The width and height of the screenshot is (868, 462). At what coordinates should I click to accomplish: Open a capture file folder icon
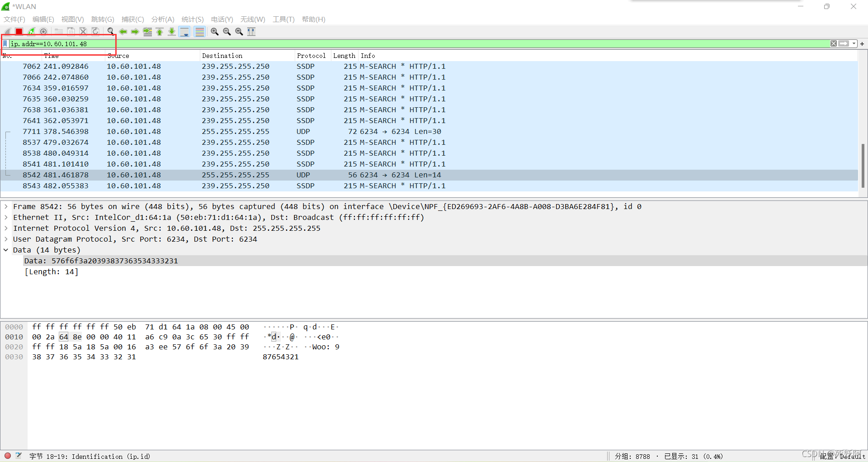(59, 31)
